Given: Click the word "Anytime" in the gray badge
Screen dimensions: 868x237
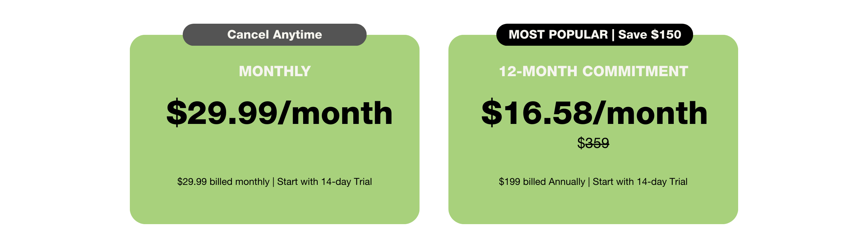Looking at the screenshot, I should (x=297, y=35).
